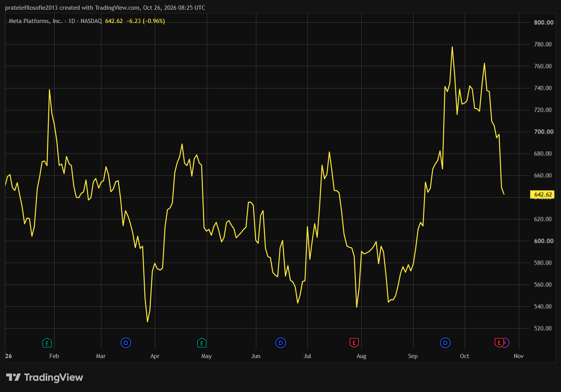This screenshot has width=561, height=392.
Task: Select the "680.00" price axis label
Action: click(x=543, y=154)
